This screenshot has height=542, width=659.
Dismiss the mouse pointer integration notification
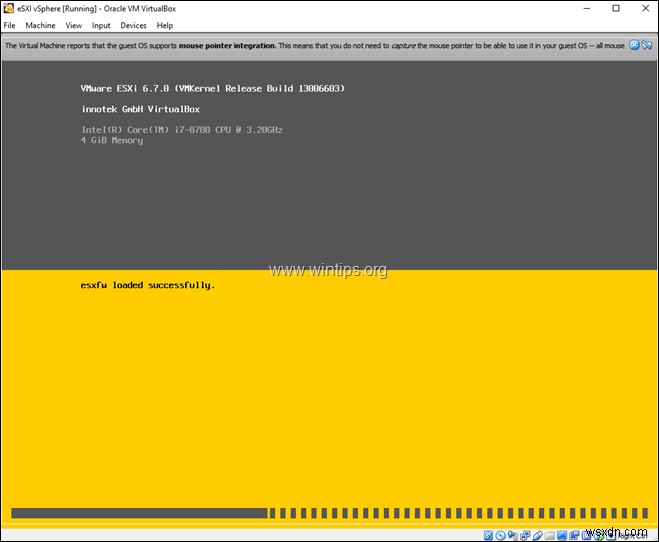[634, 45]
